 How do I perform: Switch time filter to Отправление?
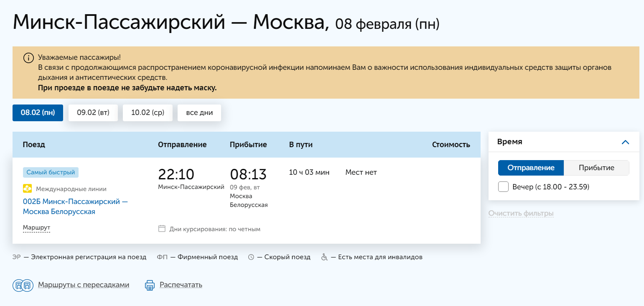tap(531, 168)
